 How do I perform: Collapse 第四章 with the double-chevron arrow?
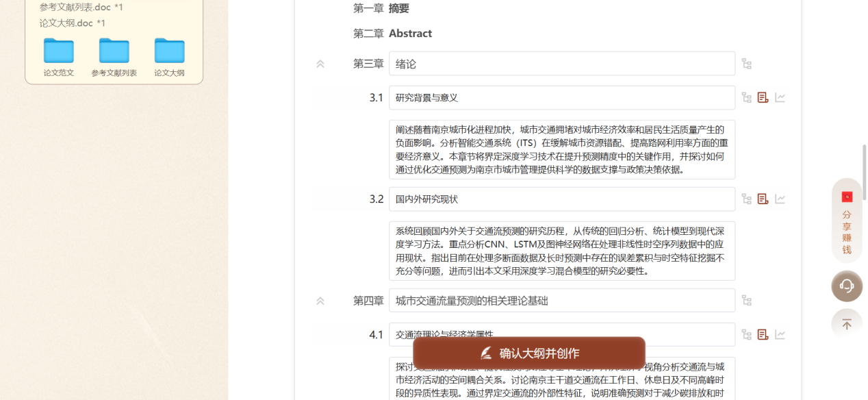(320, 301)
